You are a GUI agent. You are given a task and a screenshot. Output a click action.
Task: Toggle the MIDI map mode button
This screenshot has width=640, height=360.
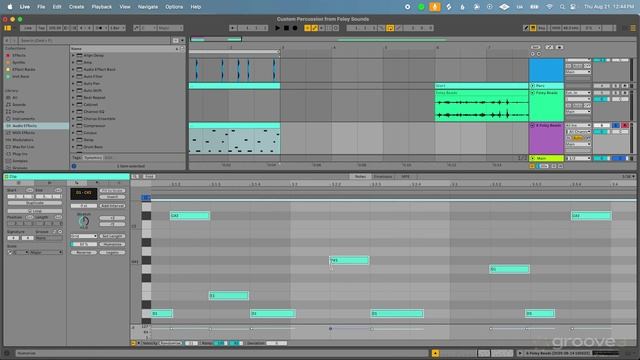pyautogui.click(x=556, y=28)
